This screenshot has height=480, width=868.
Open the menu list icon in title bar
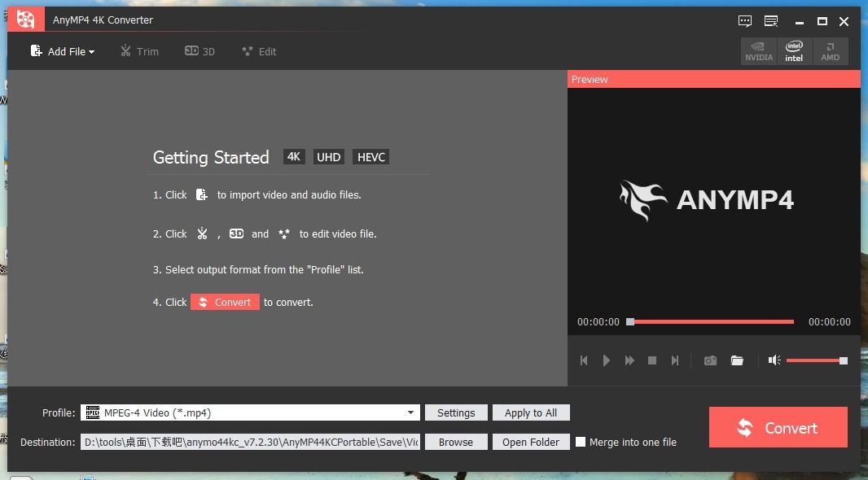[771, 21]
